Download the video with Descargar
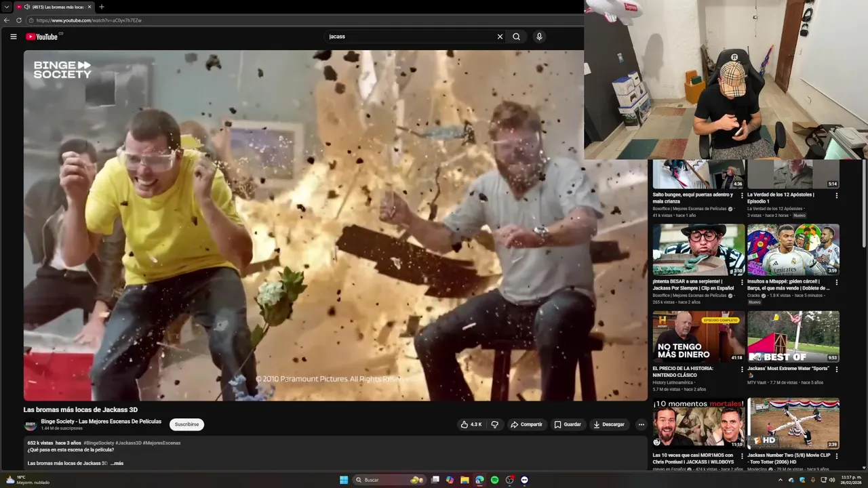The width and height of the screenshot is (868, 488). click(x=608, y=424)
